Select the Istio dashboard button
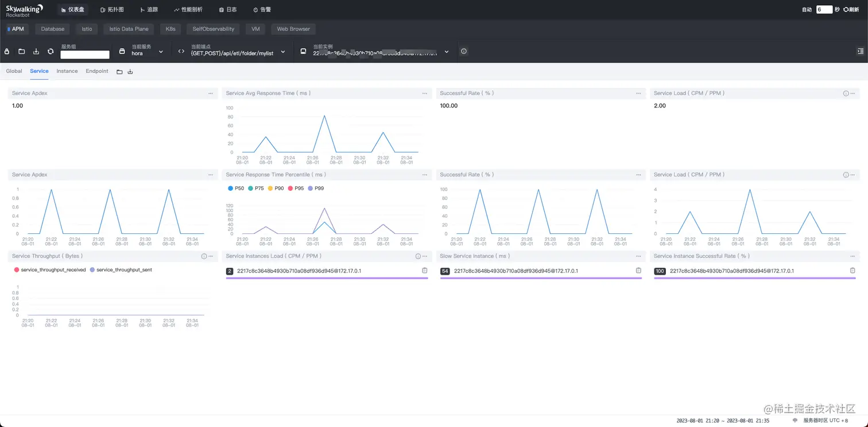868x427 pixels. pyautogui.click(x=87, y=29)
